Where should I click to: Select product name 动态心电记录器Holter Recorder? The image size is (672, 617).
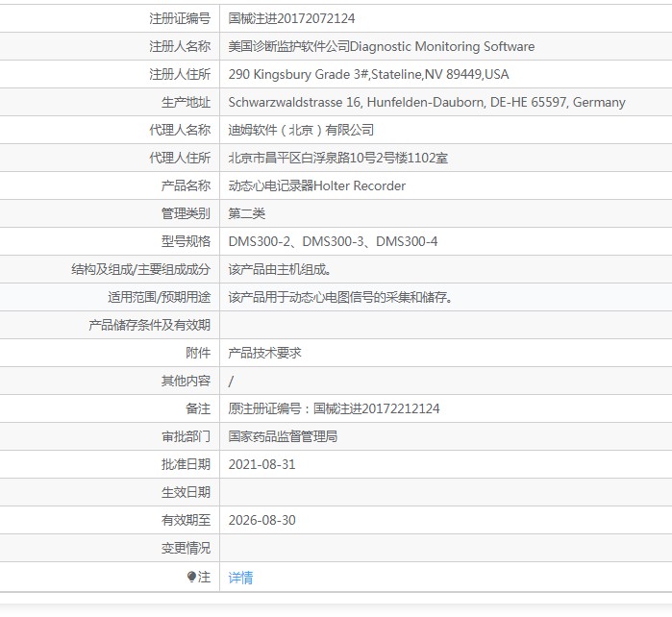[316, 185]
